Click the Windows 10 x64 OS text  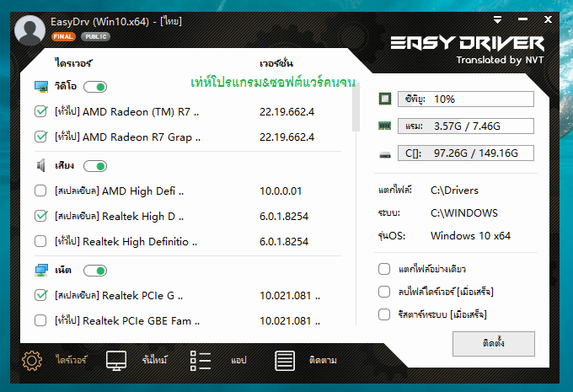click(470, 235)
